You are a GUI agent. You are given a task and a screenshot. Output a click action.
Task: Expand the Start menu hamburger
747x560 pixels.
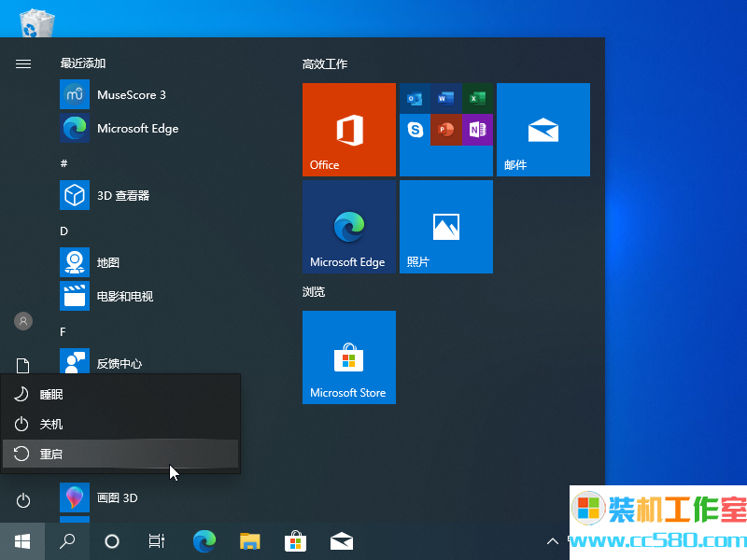(x=22, y=63)
